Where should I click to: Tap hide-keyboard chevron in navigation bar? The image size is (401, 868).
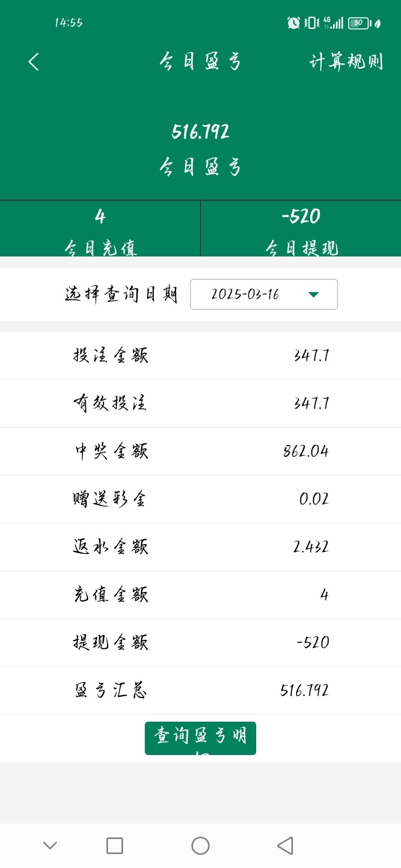50,846
